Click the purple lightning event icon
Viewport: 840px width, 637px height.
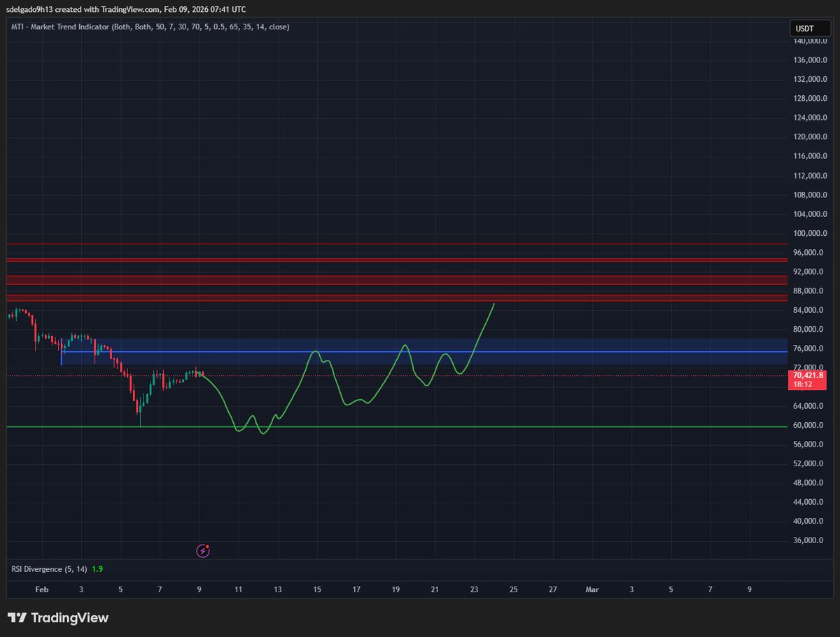click(x=203, y=551)
